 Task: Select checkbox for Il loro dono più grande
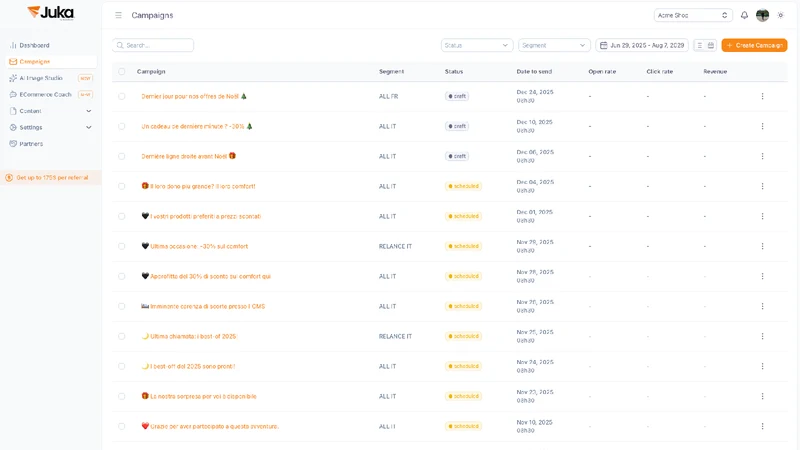(121, 186)
